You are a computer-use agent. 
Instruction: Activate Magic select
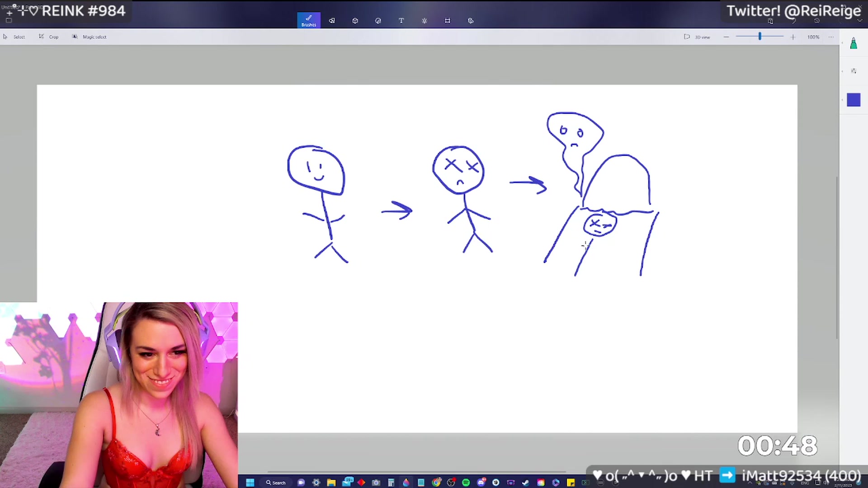tap(89, 37)
